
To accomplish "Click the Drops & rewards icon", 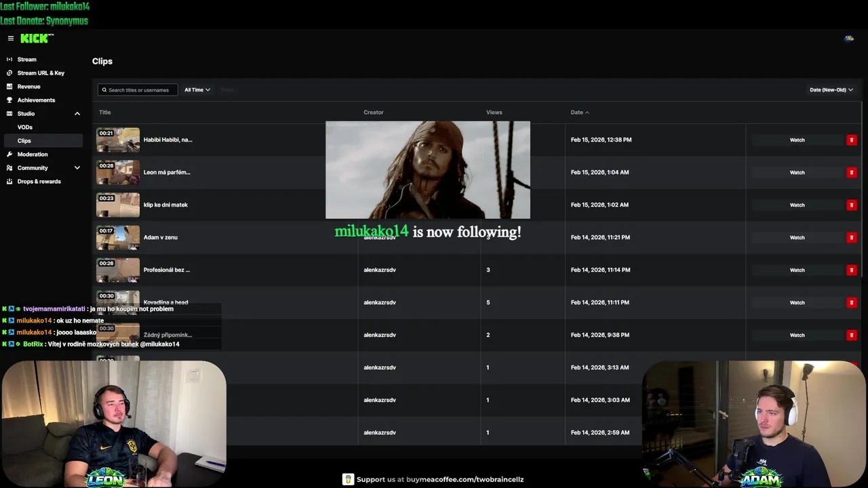I will 9,182.
